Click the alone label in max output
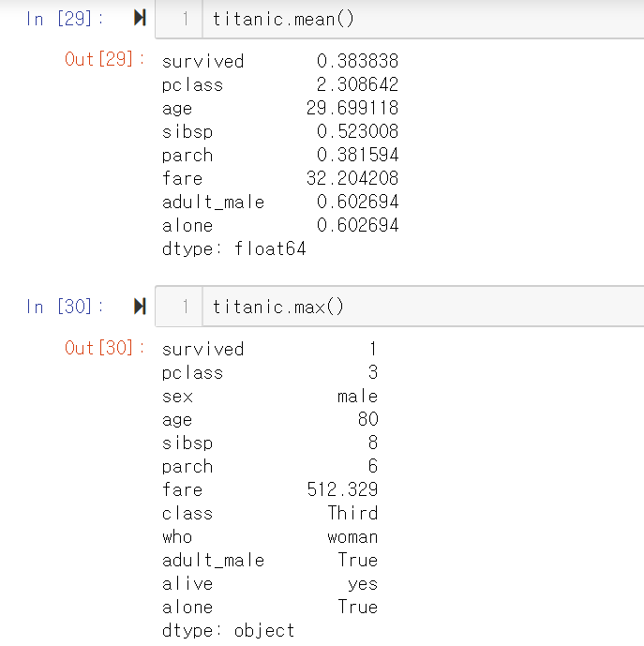Image resolution: width=644 pixels, height=646 pixels. click(x=187, y=607)
